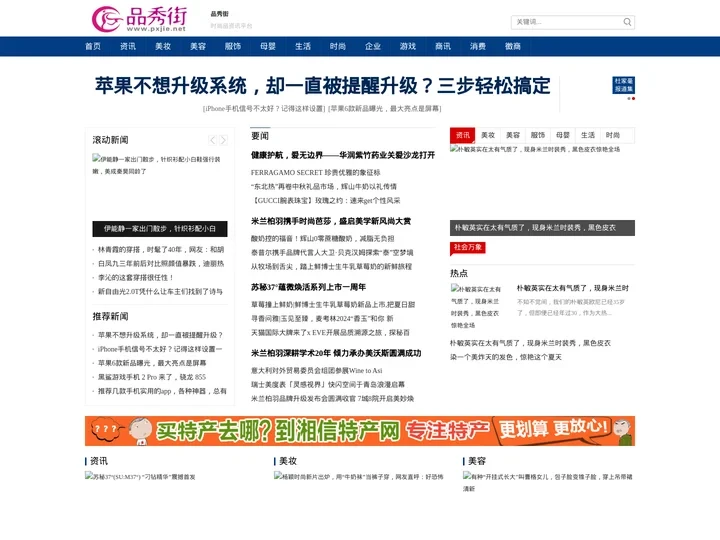Open 推荐几款手机实用的app item

(x=162, y=391)
